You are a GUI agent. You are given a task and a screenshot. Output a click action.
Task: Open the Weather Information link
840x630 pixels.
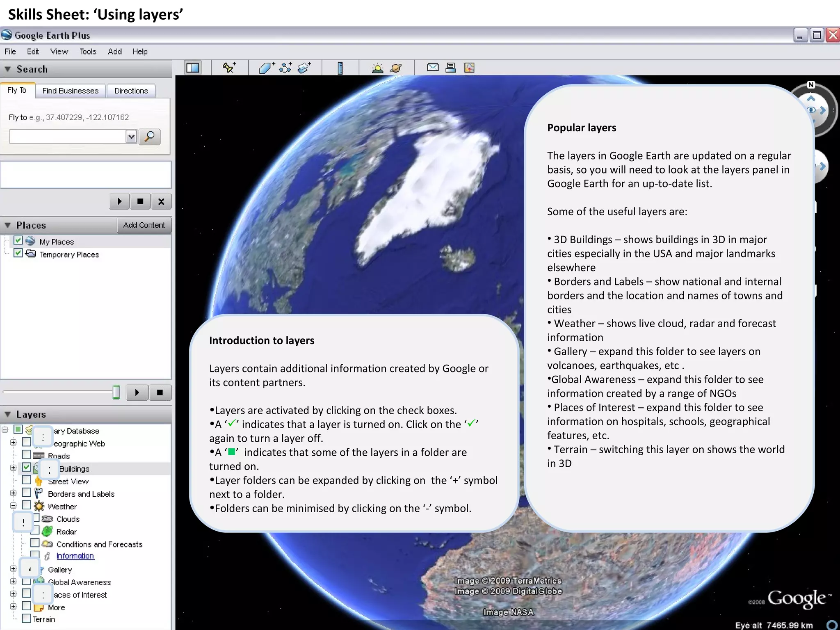tap(75, 556)
